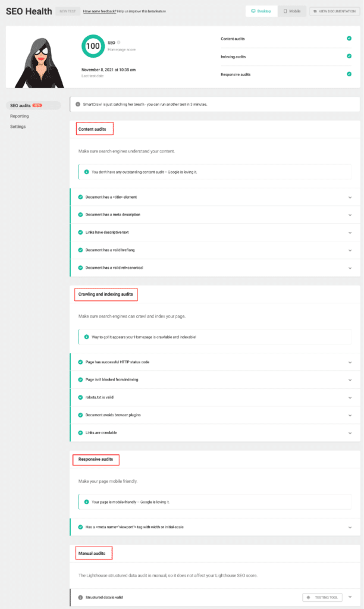This screenshot has width=364, height=609.
Task: Switch to the Desktop tab
Action: coord(262,11)
